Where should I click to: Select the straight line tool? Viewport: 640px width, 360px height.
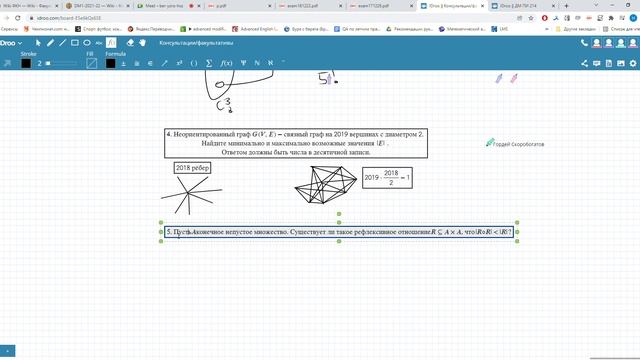click(62, 43)
